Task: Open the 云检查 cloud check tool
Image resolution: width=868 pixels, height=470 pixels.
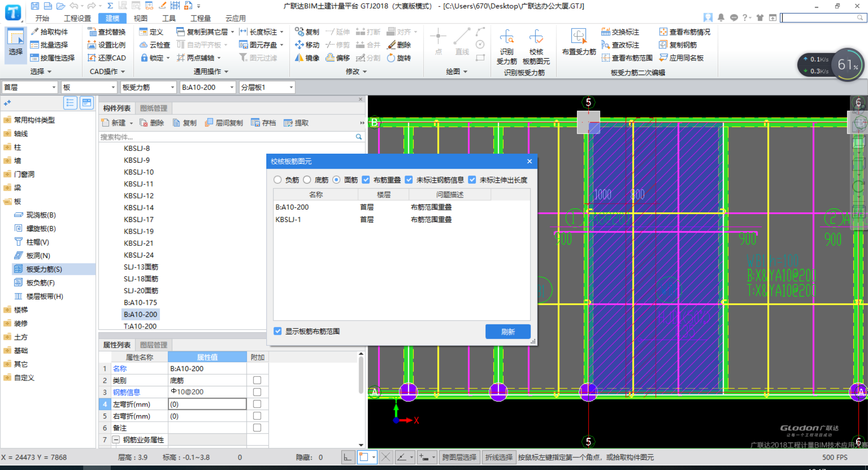Action: pyautogui.click(x=155, y=45)
